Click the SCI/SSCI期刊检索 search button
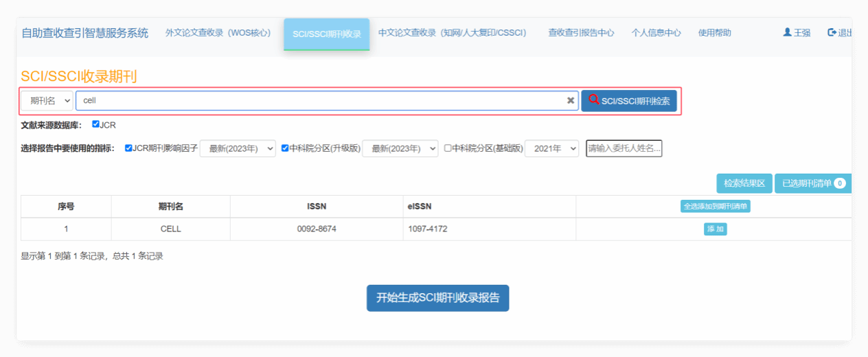Viewport: 868px width, 357px height. (629, 101)
